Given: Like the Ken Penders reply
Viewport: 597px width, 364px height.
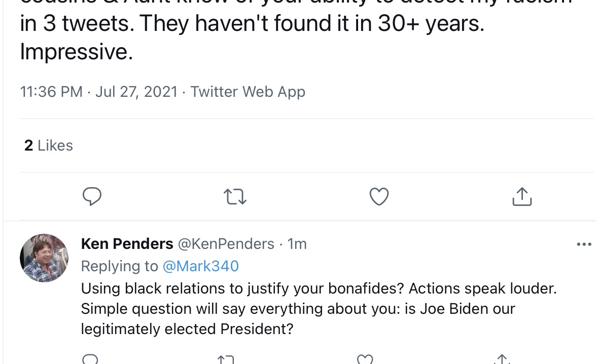Looking at the screenshot, I should tap(365, 359).
